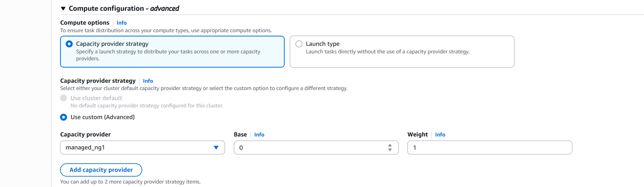
Task: Click the dropdown arrow in Capacity provider field
Action: (x=216, y=148)
